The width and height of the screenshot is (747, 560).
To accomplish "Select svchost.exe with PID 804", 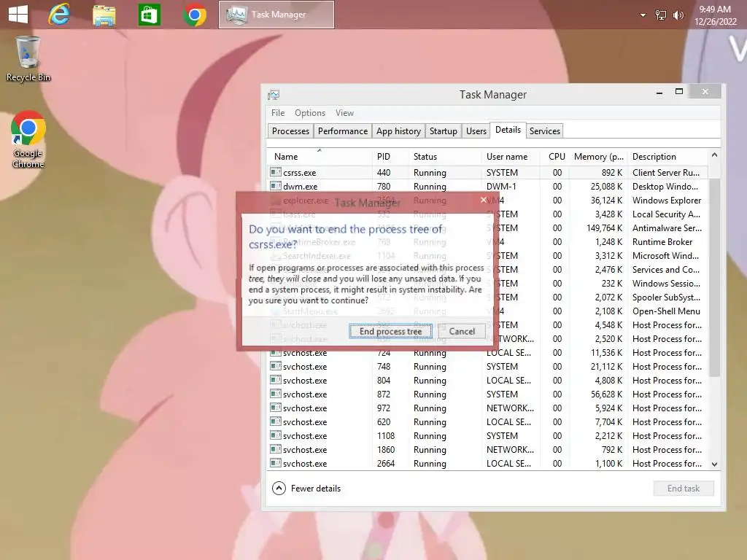I will click(x=488, y=381).
